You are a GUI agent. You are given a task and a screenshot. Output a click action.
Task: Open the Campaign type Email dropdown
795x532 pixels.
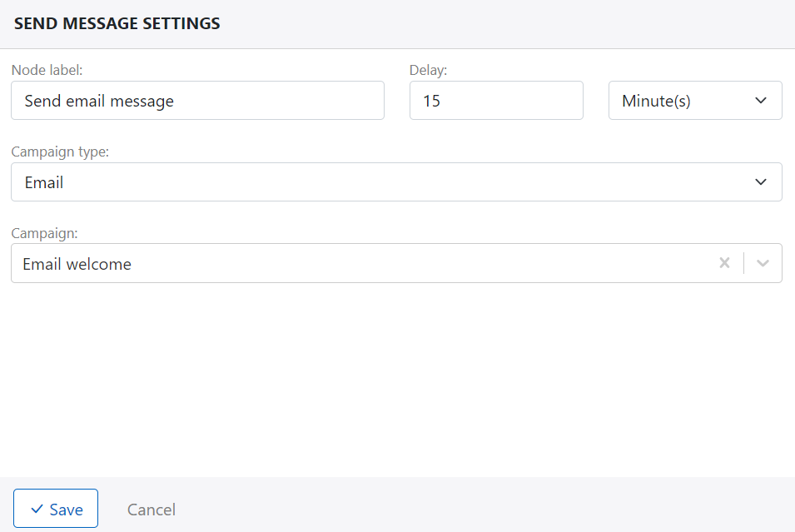[395, 182]
